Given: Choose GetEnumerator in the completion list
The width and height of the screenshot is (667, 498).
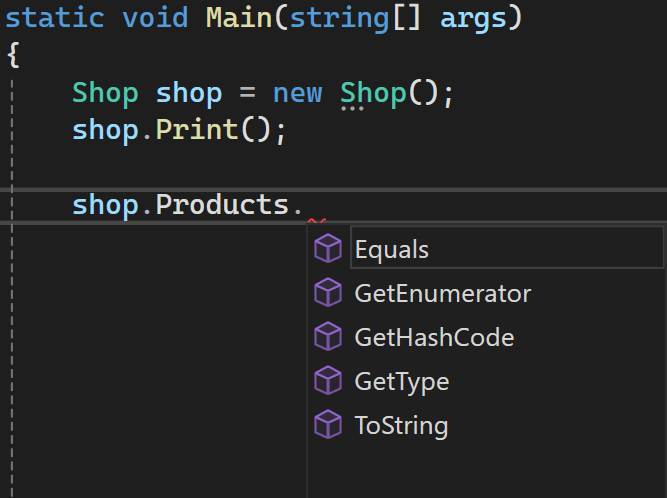Looking at the screenshot, I should (x=442, y=293).
